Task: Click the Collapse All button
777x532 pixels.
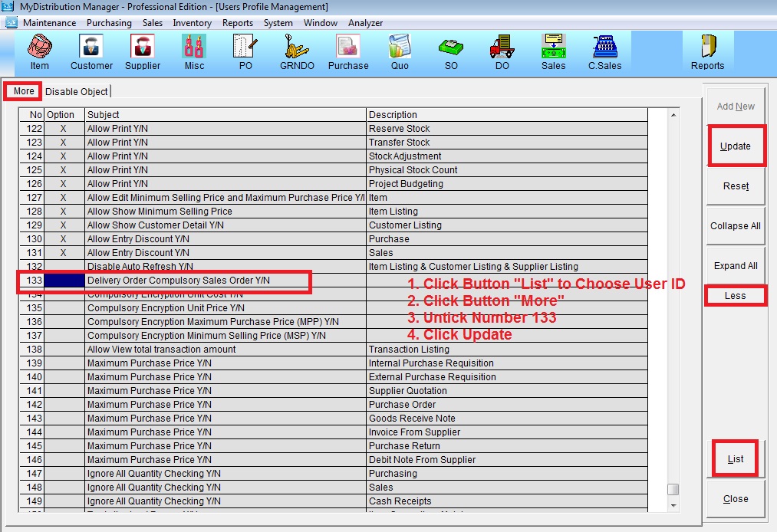Action: tap(735, 226)
